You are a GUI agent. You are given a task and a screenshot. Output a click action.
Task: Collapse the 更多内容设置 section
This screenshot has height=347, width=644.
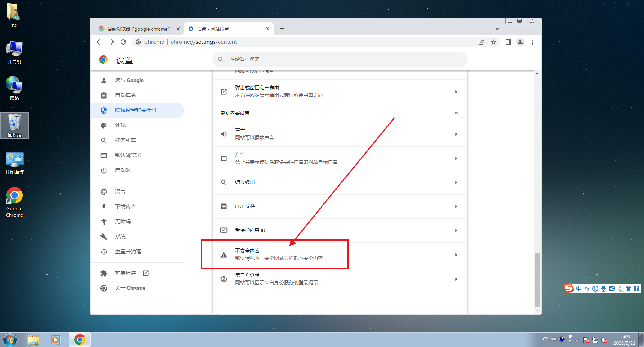(456, 113)
